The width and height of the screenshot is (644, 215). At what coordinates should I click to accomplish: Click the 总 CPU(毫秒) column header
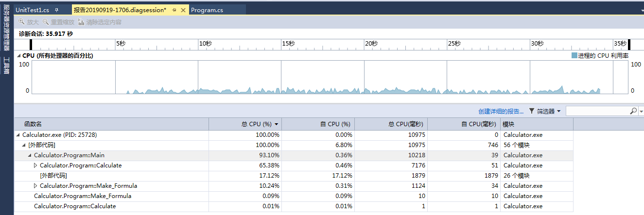(391, 124)
